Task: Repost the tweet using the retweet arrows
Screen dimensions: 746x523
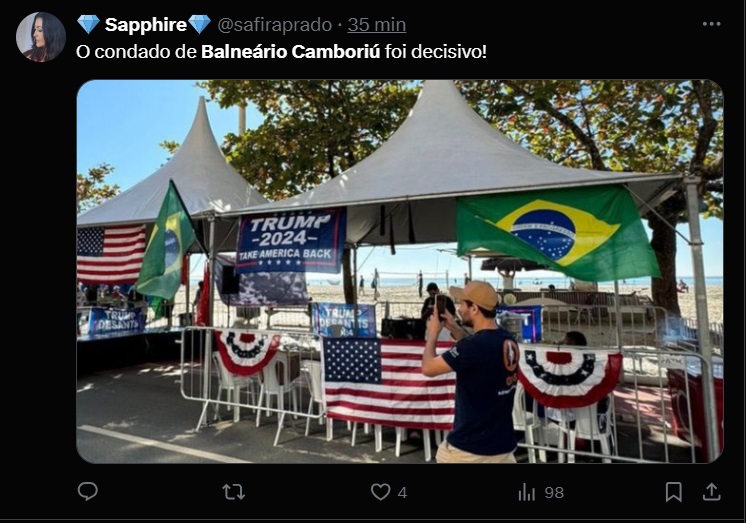Action: coord(234,492)
